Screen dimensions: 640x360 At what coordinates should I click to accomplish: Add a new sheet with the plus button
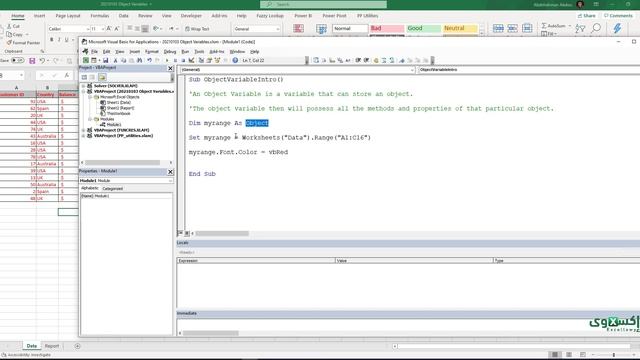[77, 346]
